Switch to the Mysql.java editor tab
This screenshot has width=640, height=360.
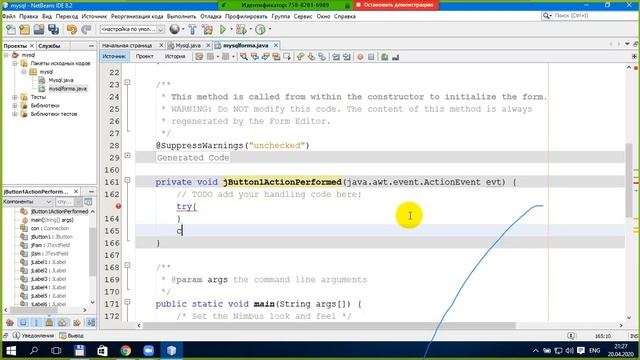(x=188, y=45)
